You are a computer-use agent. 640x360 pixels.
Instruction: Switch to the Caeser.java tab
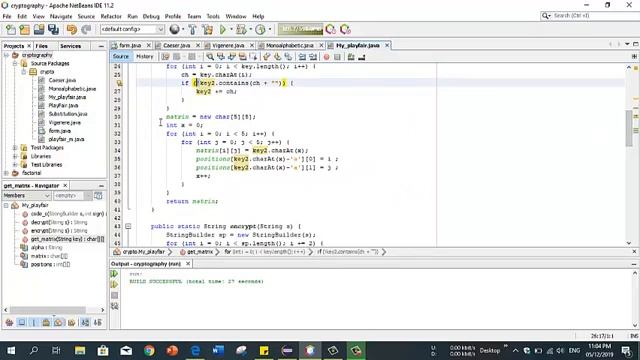click(177, 45)
